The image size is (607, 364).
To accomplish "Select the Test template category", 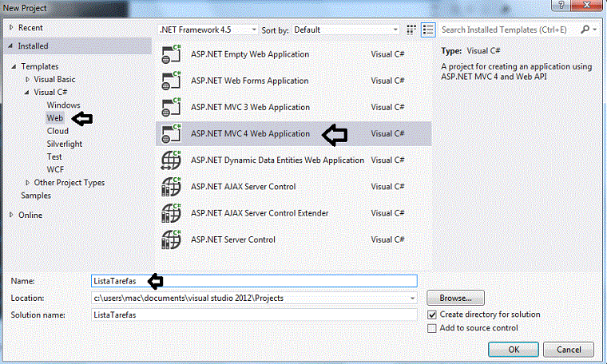I will point(54,156).
